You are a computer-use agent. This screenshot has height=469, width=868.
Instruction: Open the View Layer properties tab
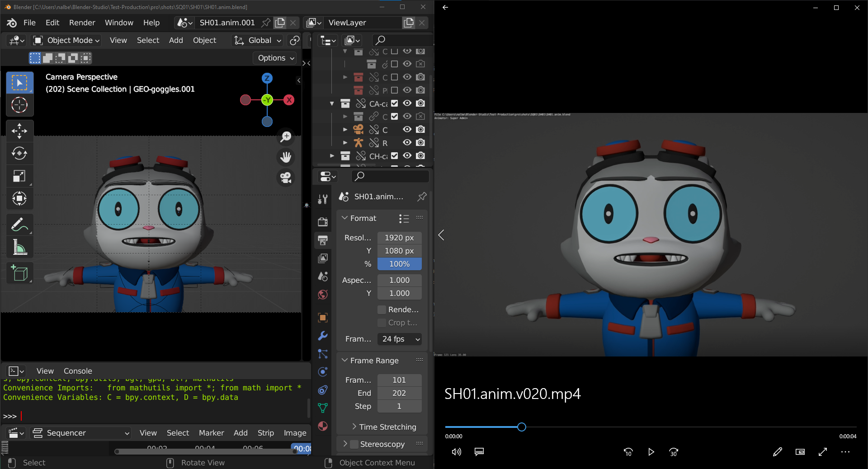coord(323,258)
